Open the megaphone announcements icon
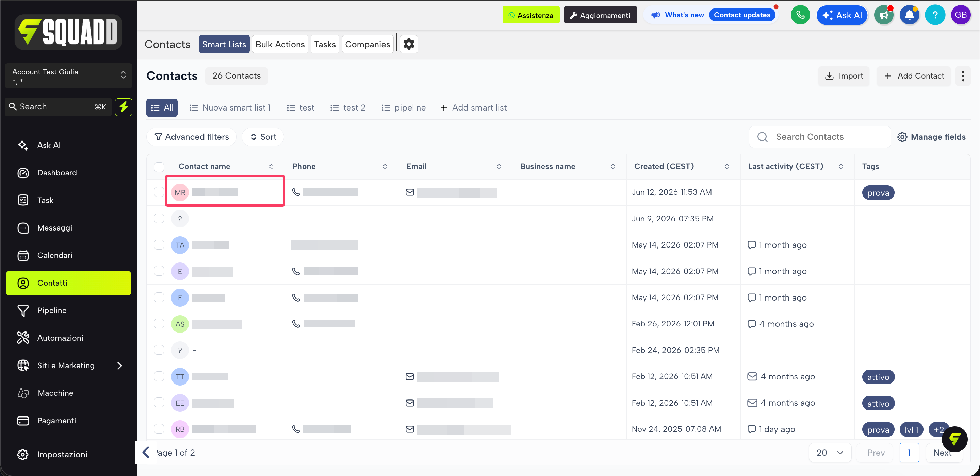 pyautogui.click(x=884, y=15)
